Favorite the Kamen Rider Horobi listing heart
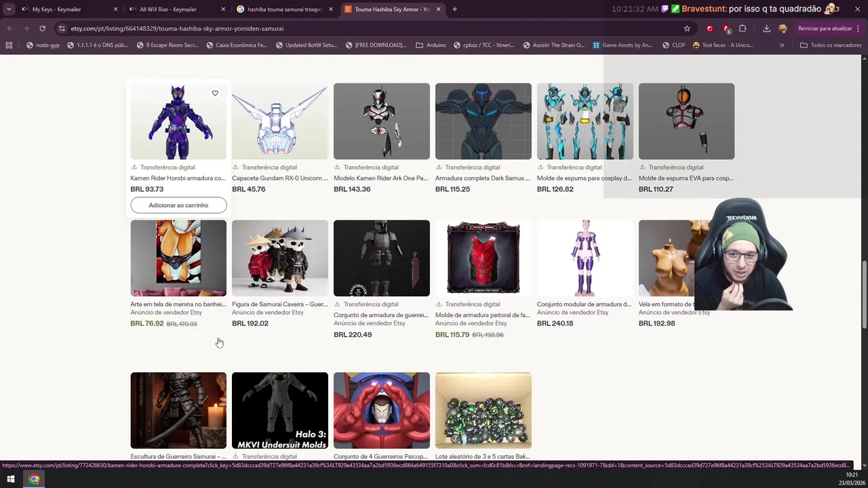 (215, 93)
